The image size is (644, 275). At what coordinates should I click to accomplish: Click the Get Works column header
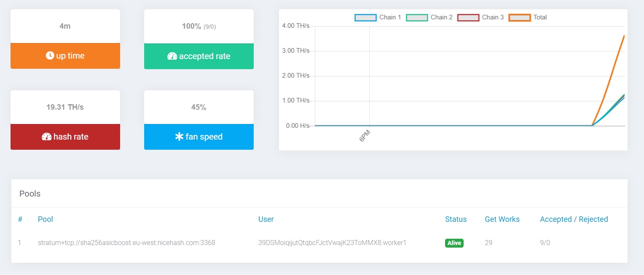pos(502,219)
